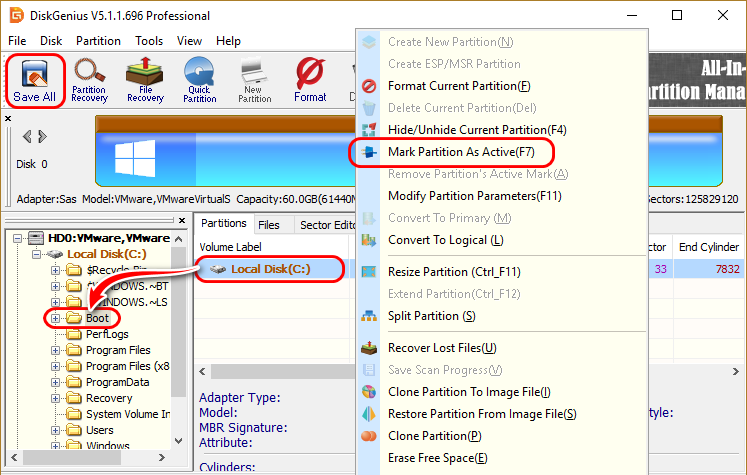Click the Resize Partition icon
The width and height of the screenshot is (747, 475).
369,272
